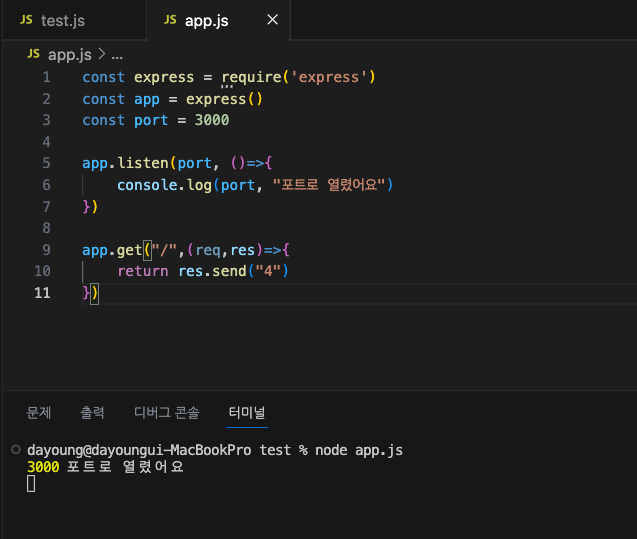The height and width of the screenshot is (539, 637).
Task: Click app.listen on line 5
Action: coord(125,163)
